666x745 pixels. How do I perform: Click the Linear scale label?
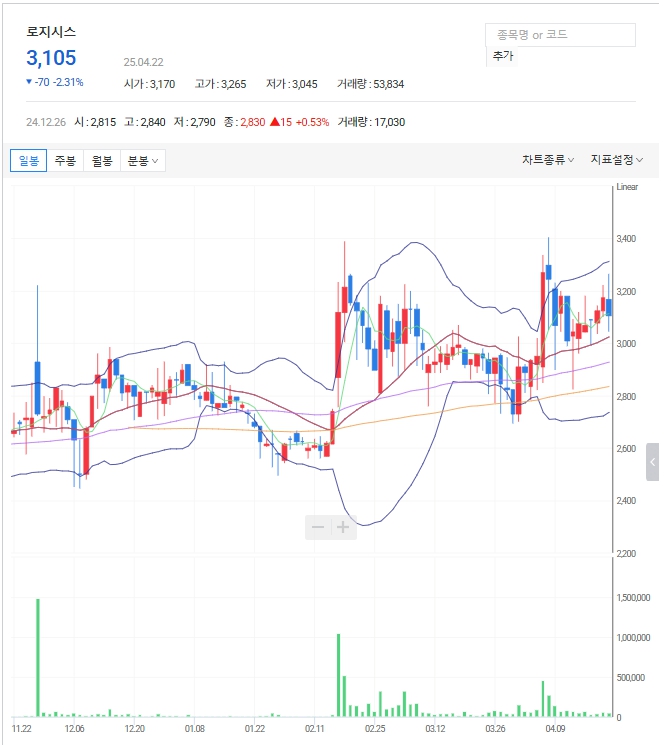point(627,187)
